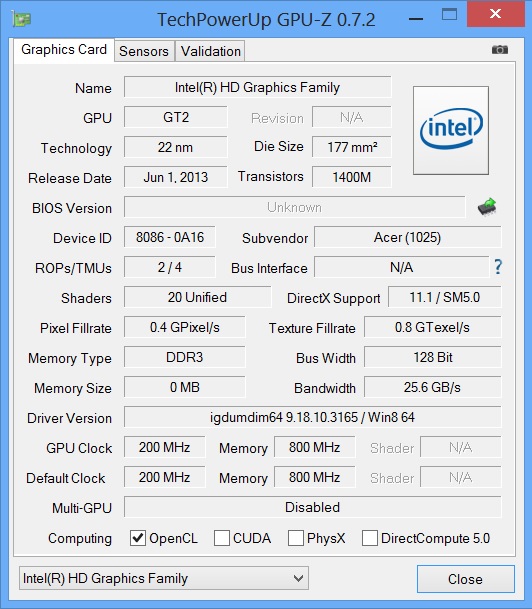The height and width of the screenshot is (609, 532).
Task: Click the Close button
Action: 466,579
